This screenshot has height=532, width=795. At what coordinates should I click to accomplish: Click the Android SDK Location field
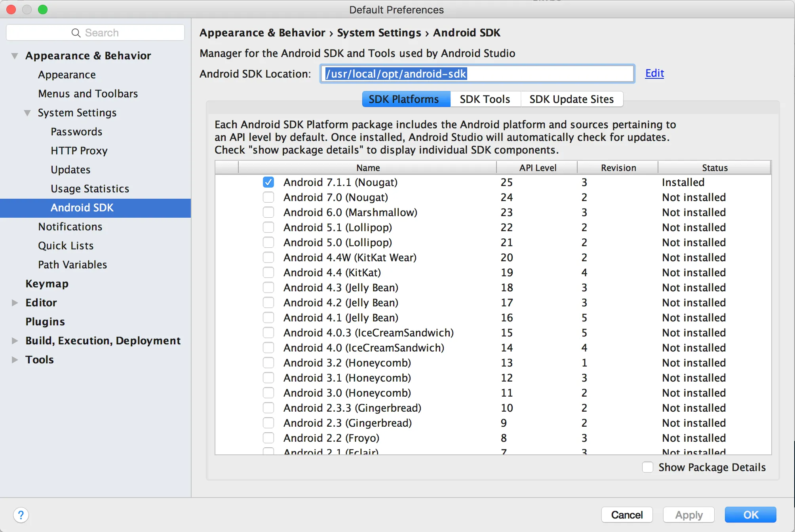click(477, 74)
